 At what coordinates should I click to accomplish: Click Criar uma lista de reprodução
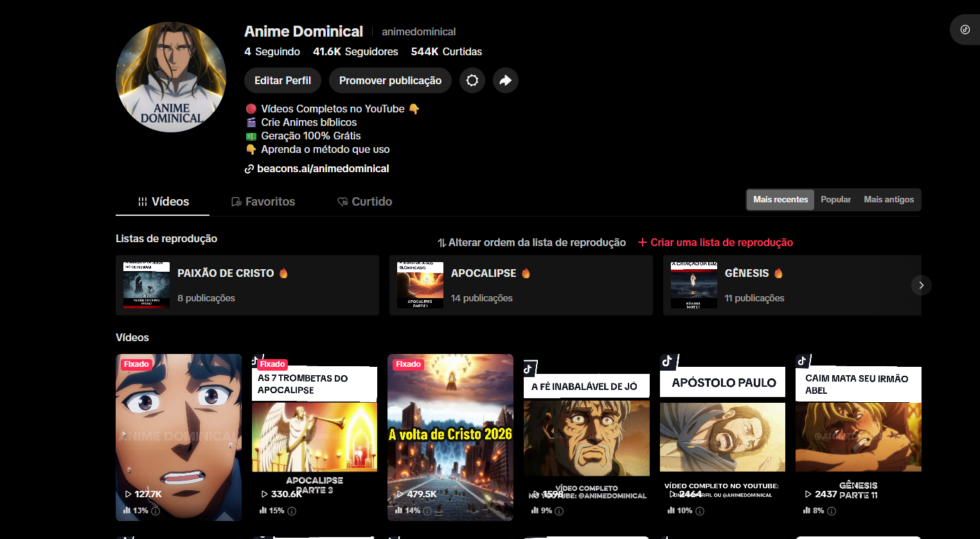tap(715, 242)
